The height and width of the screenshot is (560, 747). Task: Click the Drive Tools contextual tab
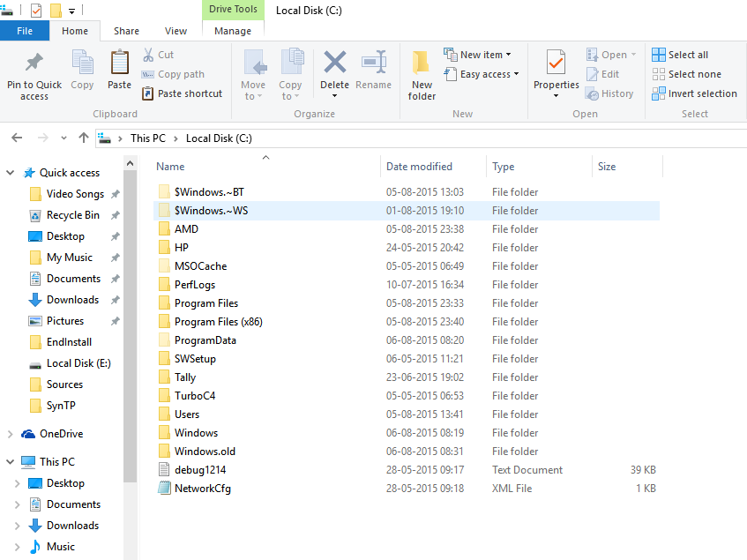(x=233, y=10)
